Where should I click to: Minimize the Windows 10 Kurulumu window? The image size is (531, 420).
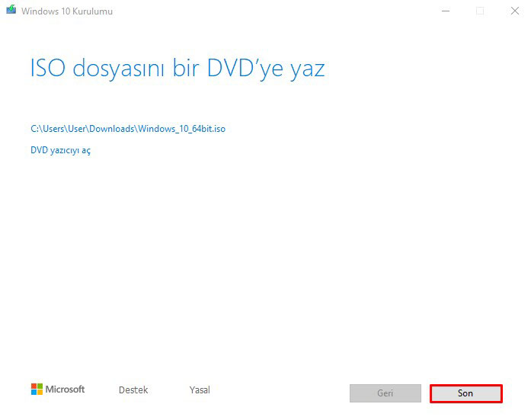446,11
